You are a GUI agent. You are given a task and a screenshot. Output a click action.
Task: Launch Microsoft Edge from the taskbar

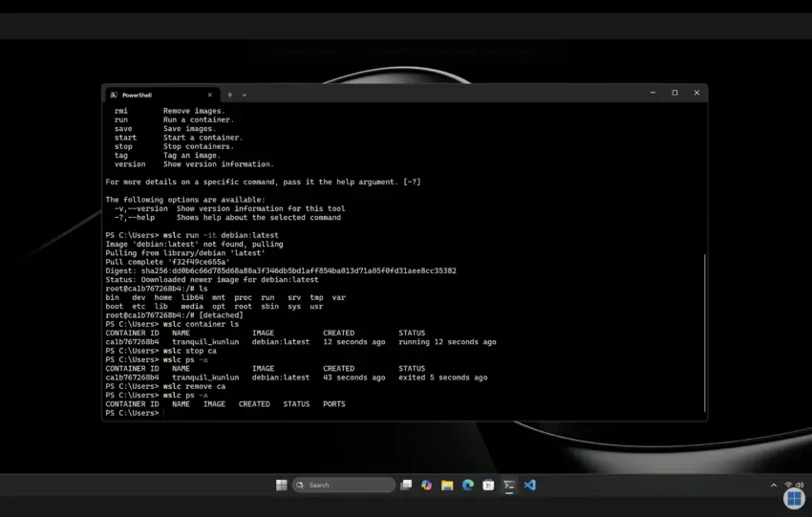pyautogui.click(x=468, y=485)
